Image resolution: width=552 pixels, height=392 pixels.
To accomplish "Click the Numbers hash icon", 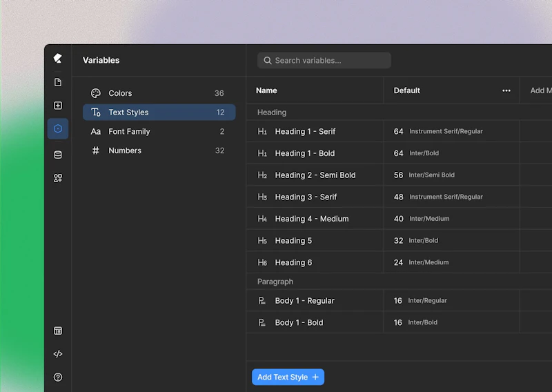I will (95, 150).
